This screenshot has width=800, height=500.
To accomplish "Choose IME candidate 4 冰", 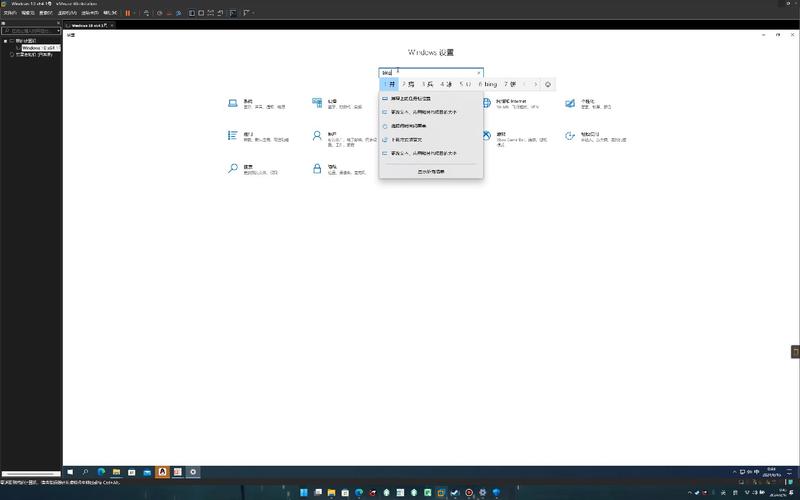I will click(446, 84).
